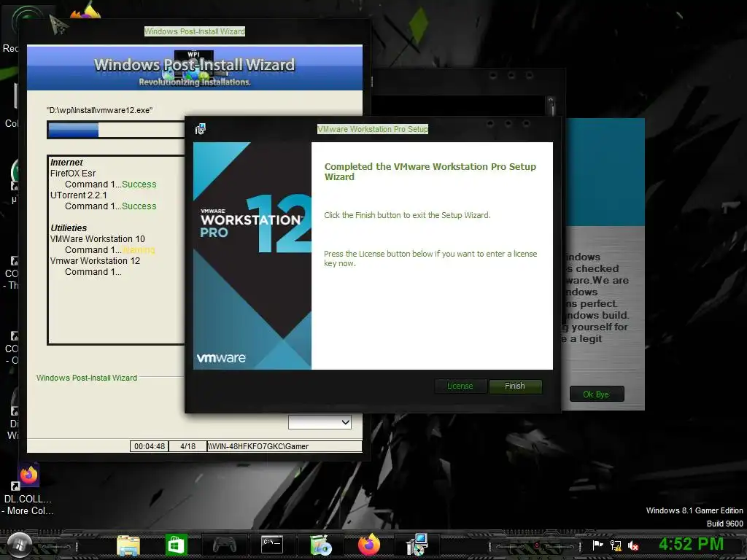This screenshot has width=747, height=560.
Task: Click the VMware Workstation Pro Setup title text
Action: [373, 129]
